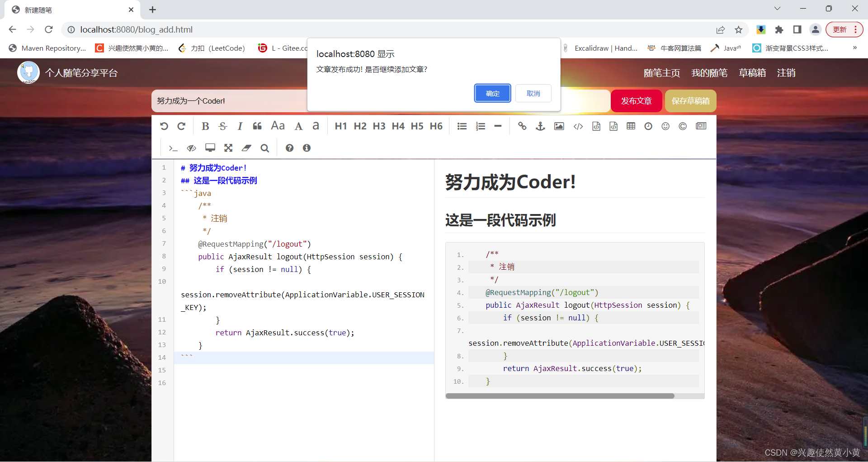
Task: Click browser 更新 update button
Action: (844, 29)
